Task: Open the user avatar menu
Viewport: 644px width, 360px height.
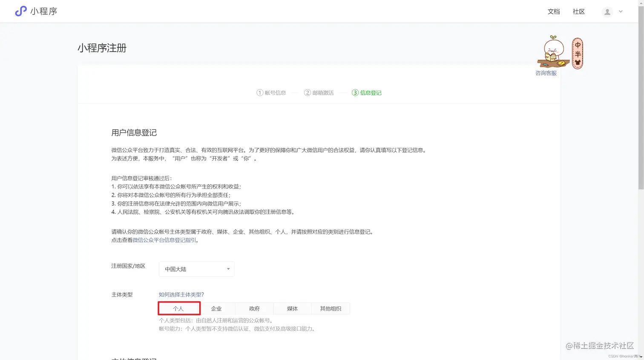Action: click(x=607, y=11)
